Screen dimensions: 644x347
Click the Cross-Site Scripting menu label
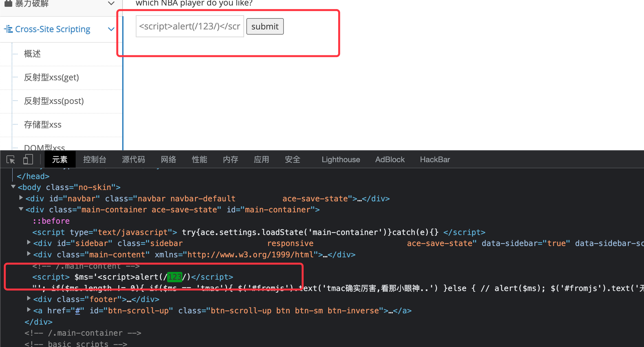coord(53,29)
